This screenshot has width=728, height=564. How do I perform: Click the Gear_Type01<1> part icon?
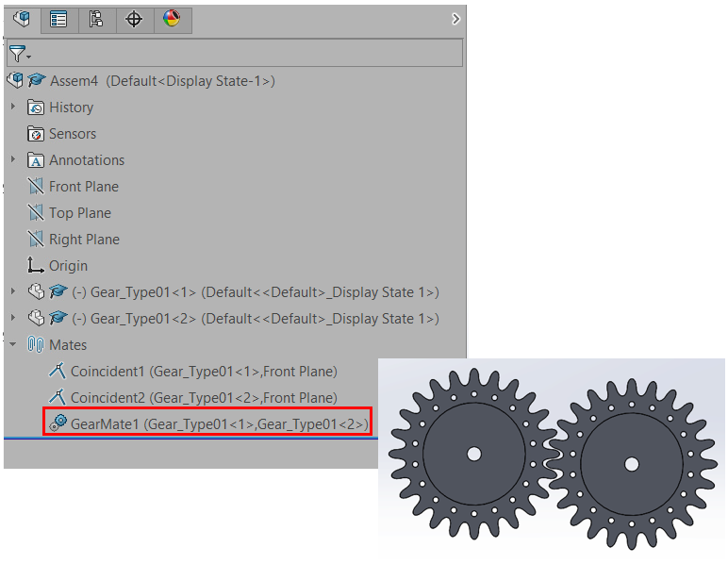[x=36, y=291]
